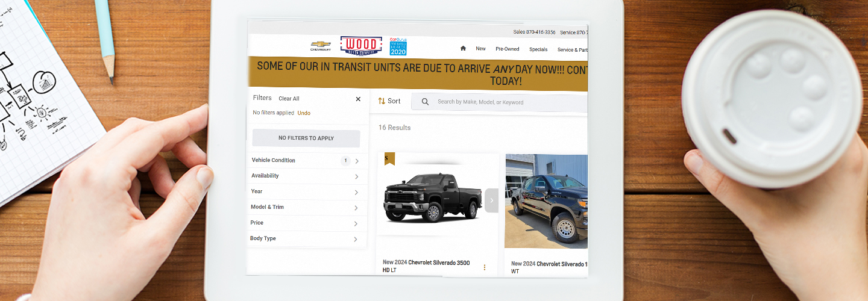Open the Pre-Owned menu
Viewport: 868px width, 301px height.
click(508, 49)
